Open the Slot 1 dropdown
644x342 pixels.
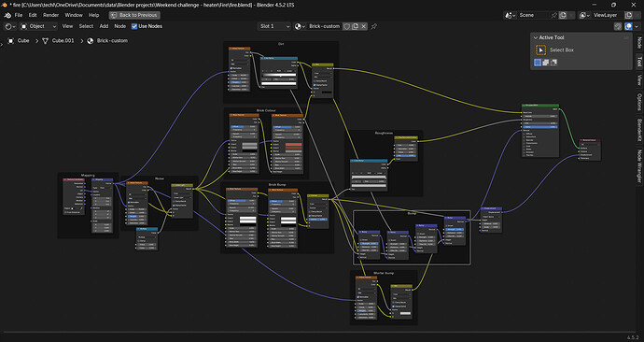click(x=274, y=26)
